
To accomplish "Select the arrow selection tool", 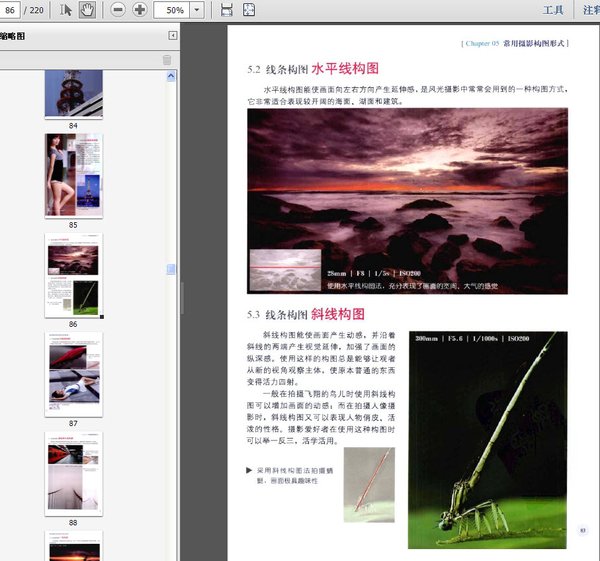I will 65,10.
